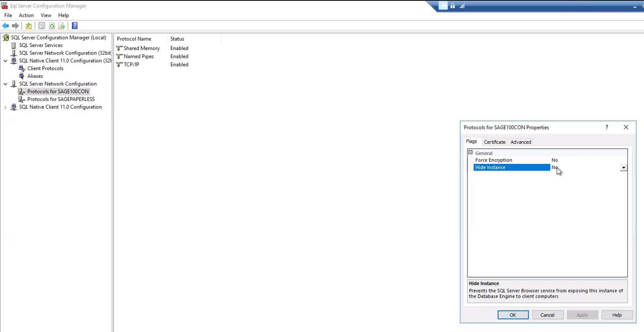This screenshot has height=332, width=644.
Task: Select Protocols for SAGEPAPERLESS
Action: 61,99
